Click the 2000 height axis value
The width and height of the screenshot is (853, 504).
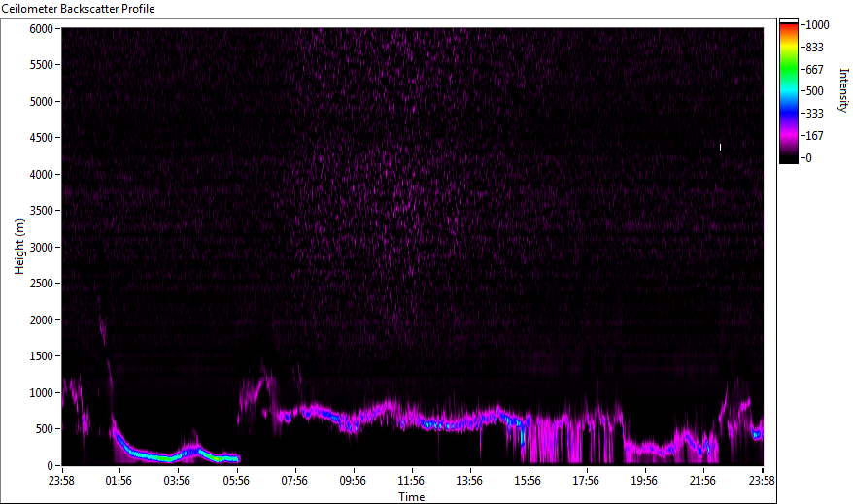(42, 320)
